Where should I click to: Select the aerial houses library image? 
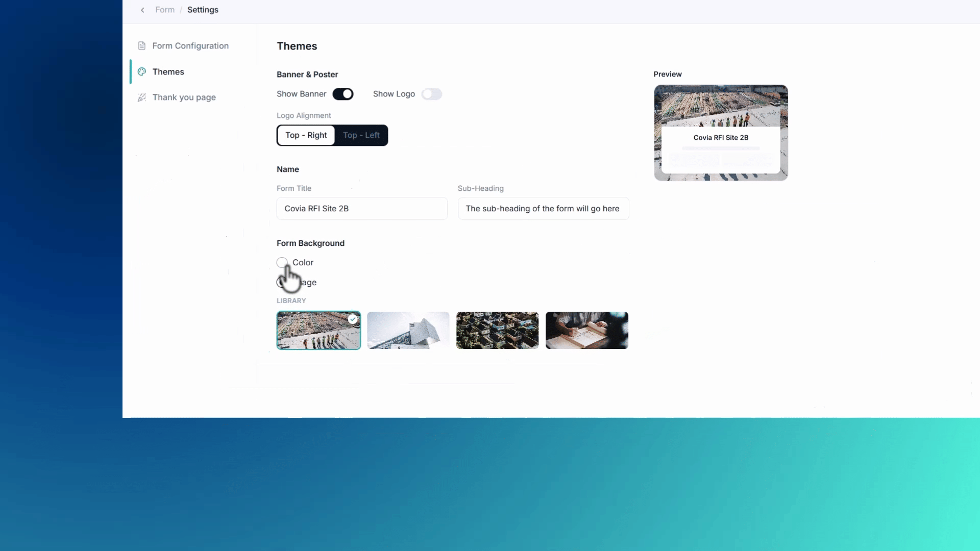[x=498, y=331]
